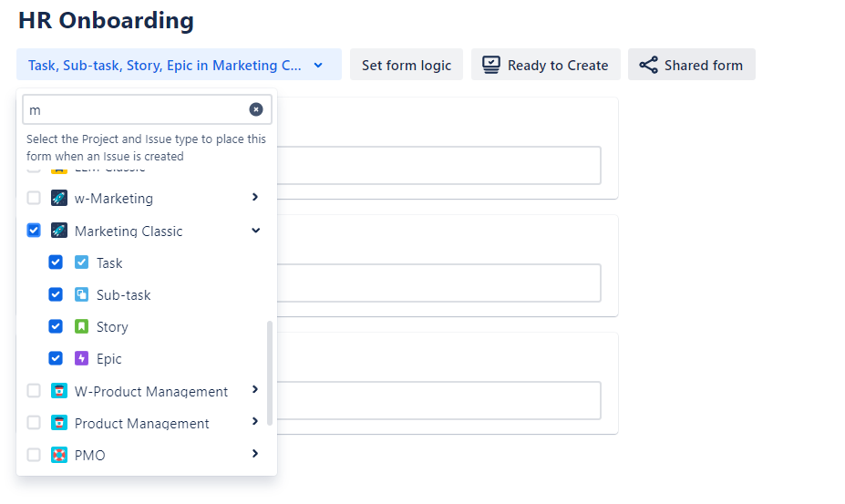The width and height of the screenshot is (845, 504).
Task: Click the W-Product Management project icon
Action: [x=59, y=390]
